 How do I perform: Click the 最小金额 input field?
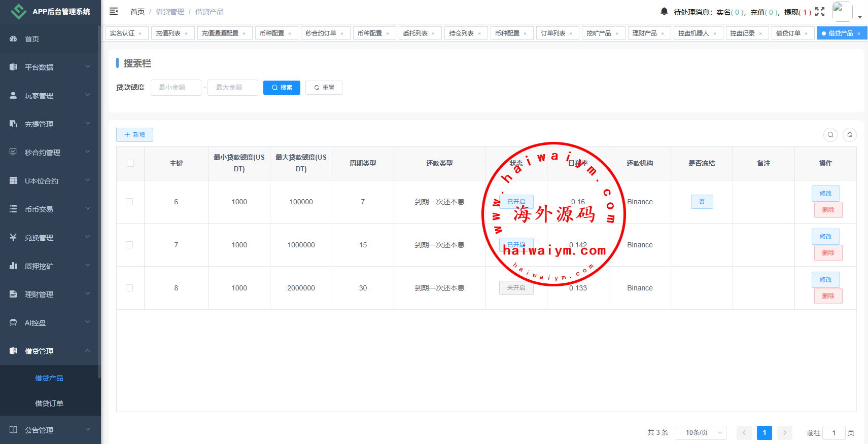click(x=176, y=88)
